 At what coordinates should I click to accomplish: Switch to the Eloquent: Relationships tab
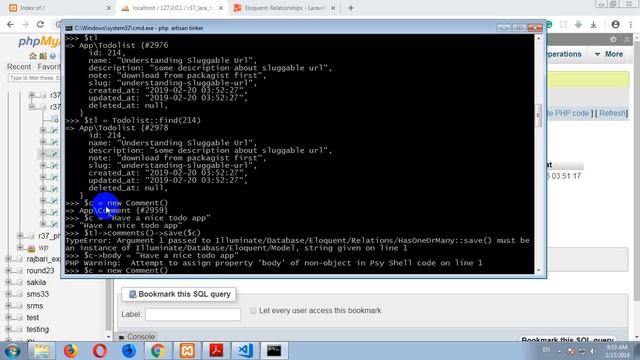click(x=284, y=8)
